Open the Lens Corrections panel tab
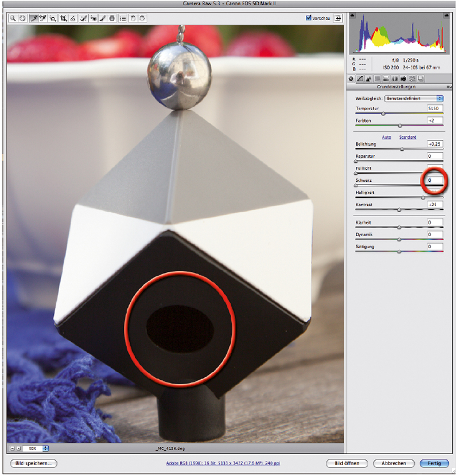Image resolution: width=459 pixels, height=476 pixels. click(x=395, y=79)
